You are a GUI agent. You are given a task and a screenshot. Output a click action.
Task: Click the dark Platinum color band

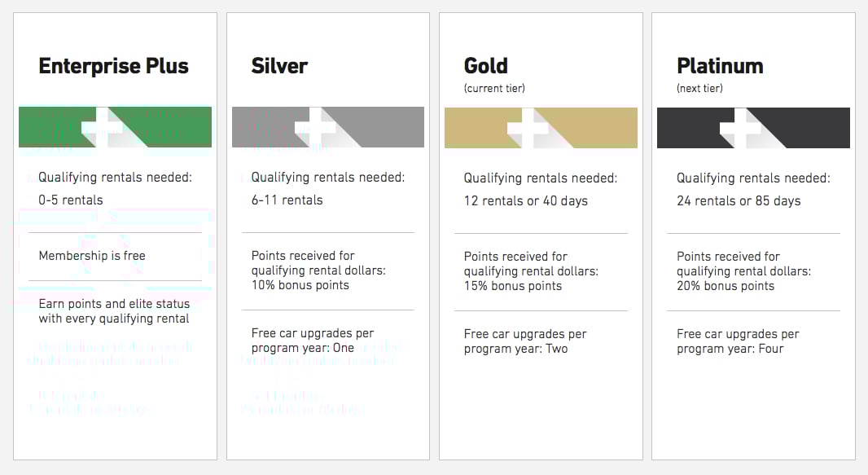(753, 128)
